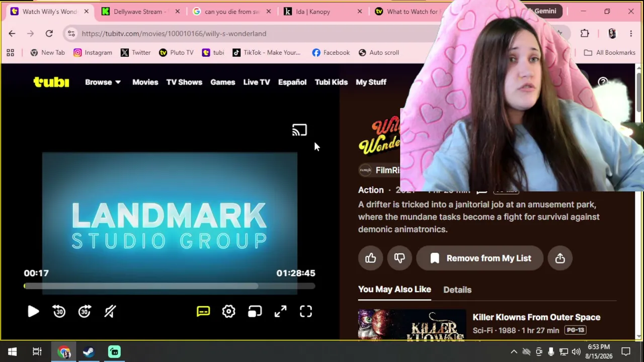This screenshot has height=362, width=644.
Task: Go to the Tubi home logo
Action: 51,82
